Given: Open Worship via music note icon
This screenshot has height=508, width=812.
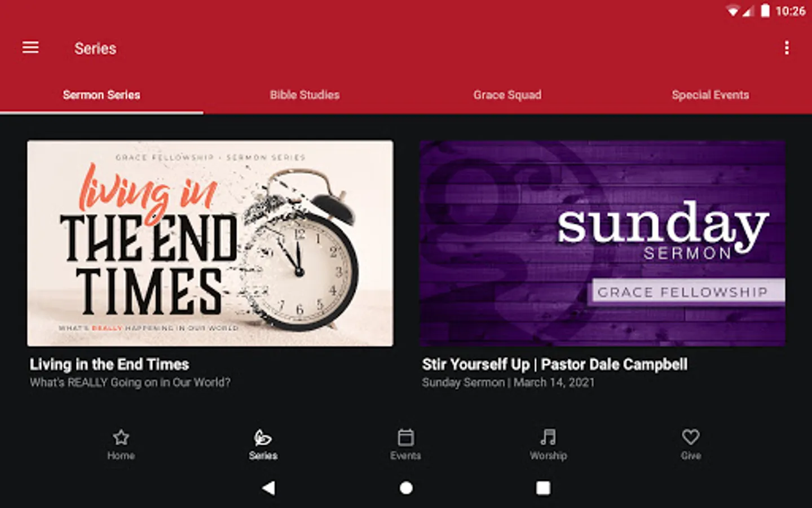Looking at the screenshot, I should pos(548,437).
